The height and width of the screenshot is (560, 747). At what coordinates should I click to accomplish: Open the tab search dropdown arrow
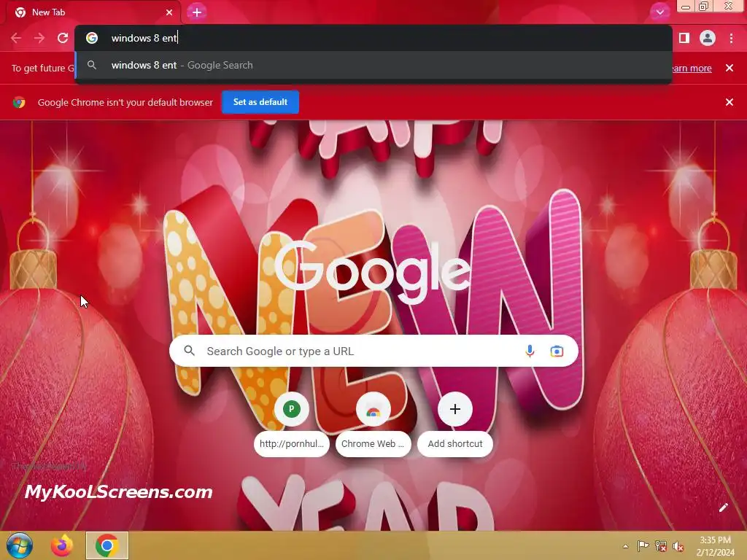tap(659, 12)
